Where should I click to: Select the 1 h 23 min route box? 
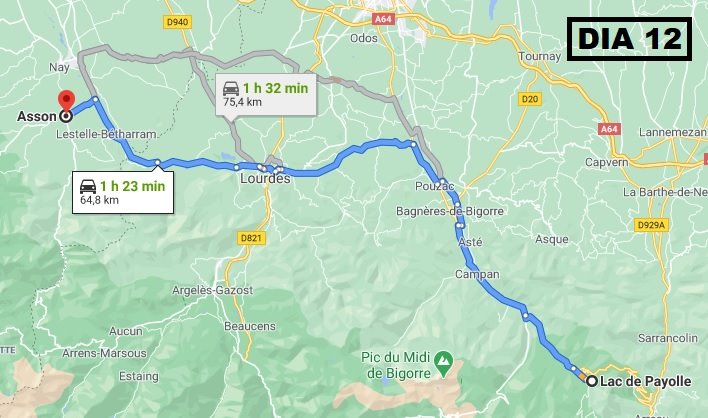click(x=123, y=192)
